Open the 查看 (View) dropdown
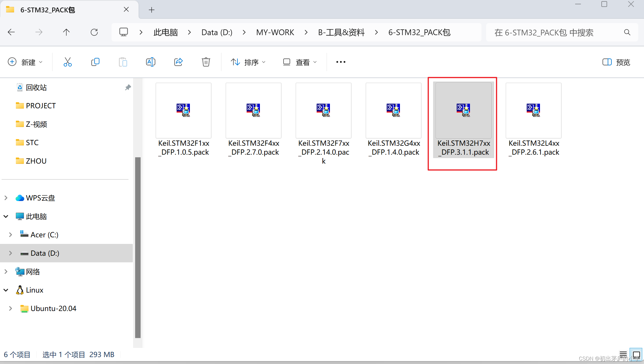The image size is (644, 364). 300,62
